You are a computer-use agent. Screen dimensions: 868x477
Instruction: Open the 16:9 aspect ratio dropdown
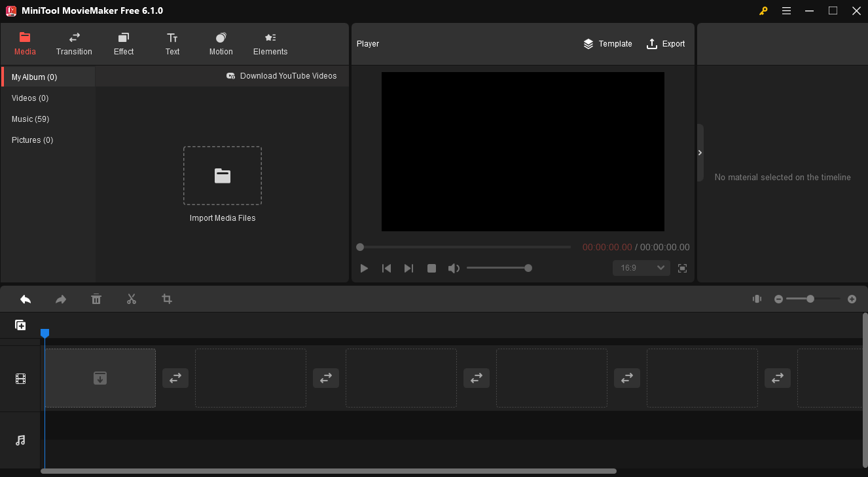tap(641, 268)
